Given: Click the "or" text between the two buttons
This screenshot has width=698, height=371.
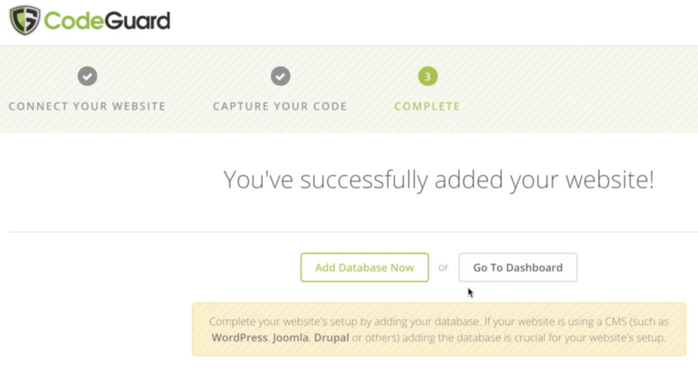Looking at the screenshot, I should coord(443,267).
